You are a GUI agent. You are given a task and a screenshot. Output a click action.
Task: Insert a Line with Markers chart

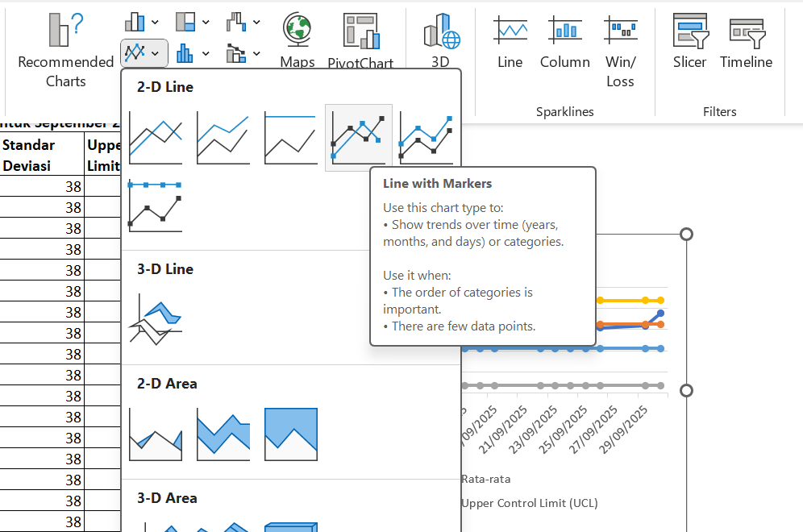pyautogui.click(x=359, y=138)
